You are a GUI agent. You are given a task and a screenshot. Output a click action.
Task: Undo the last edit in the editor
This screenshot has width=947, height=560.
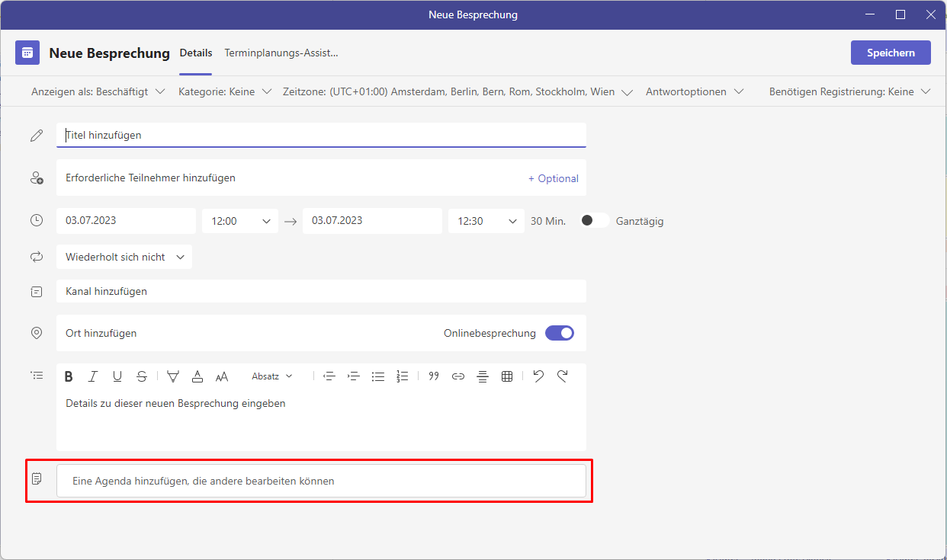(538, 376)
